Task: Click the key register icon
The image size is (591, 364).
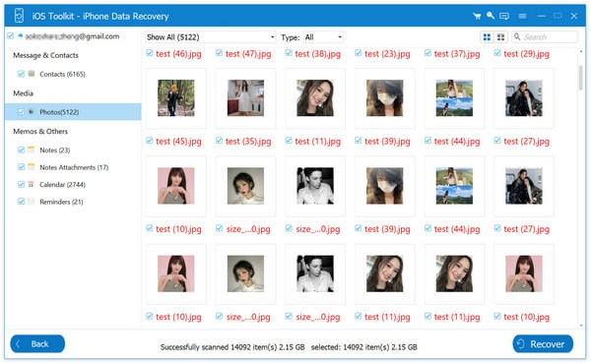Action: [491, 16]
